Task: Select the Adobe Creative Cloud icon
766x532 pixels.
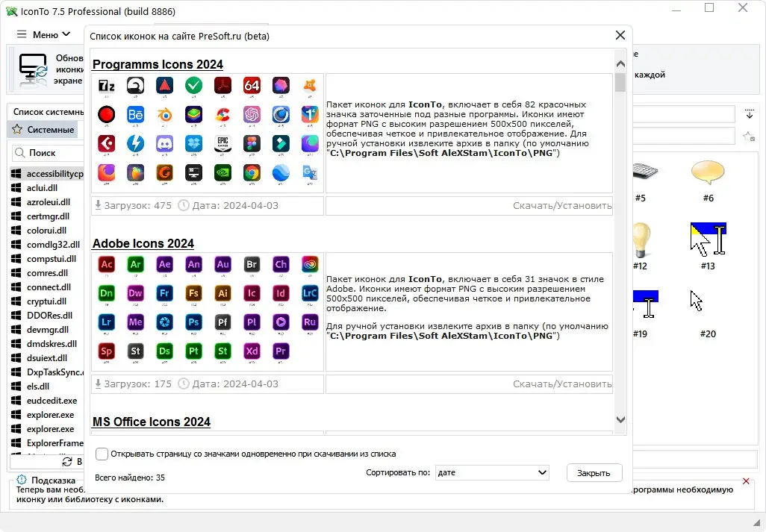Action: 310,265
